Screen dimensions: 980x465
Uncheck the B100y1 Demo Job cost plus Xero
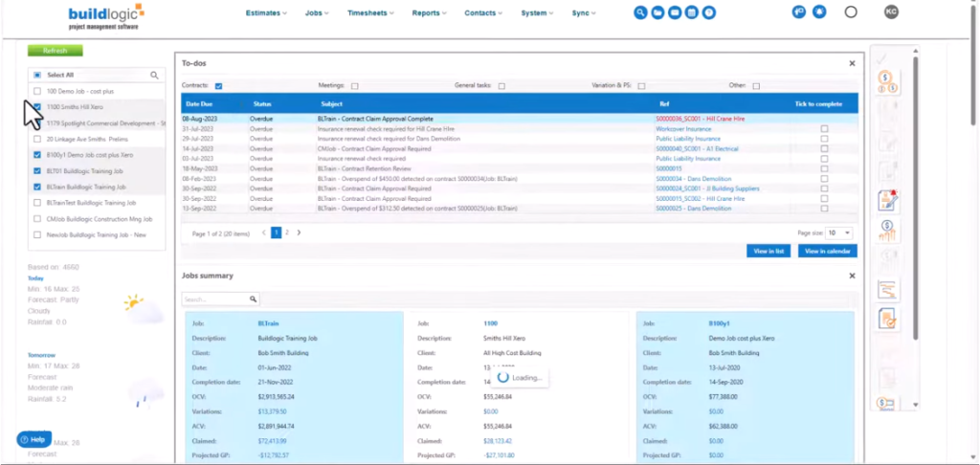click(x=37, y=155)
